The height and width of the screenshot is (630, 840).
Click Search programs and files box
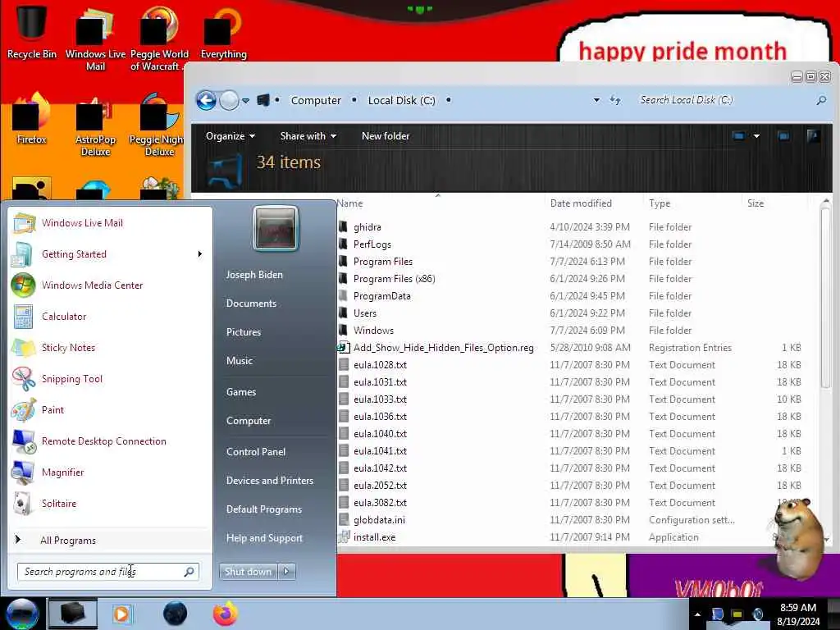[x=108, y=572]
